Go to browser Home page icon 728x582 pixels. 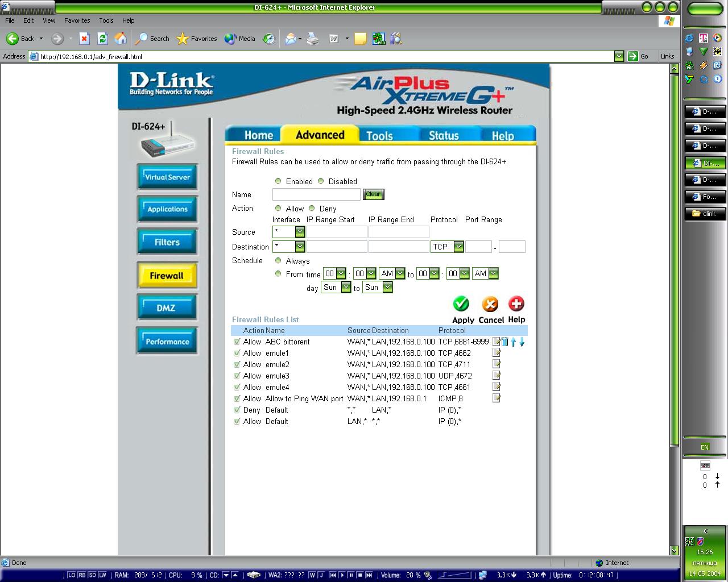(x=121, y=39)
